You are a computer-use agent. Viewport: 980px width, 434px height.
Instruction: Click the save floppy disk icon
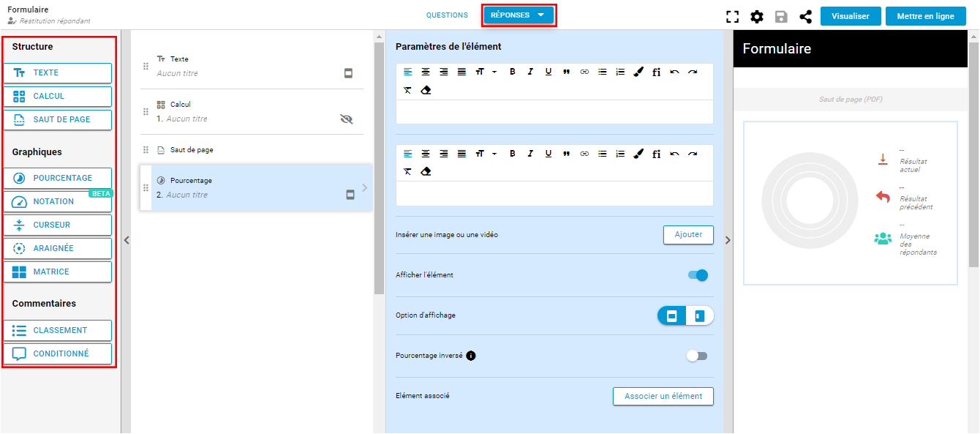[x=781, y=17]
